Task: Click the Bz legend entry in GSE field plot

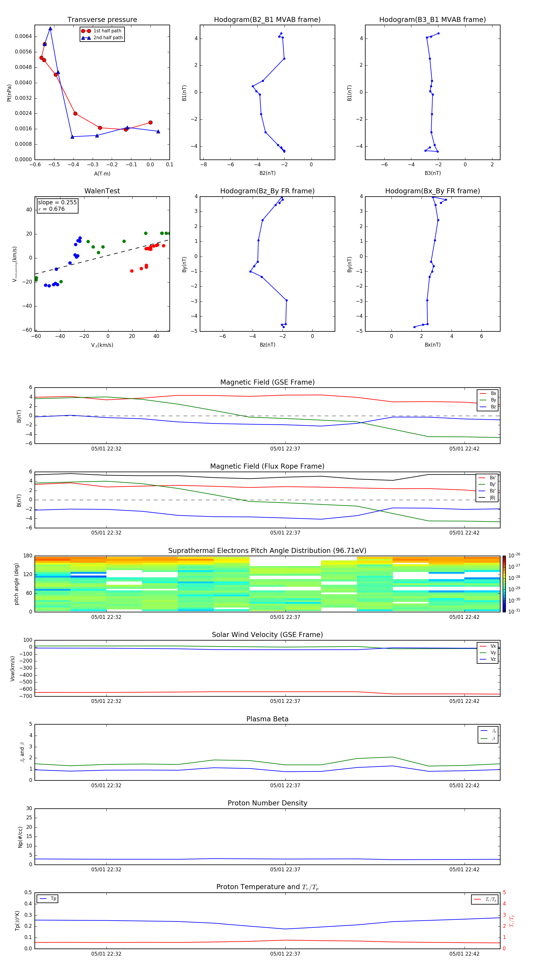Action: click(488, 407)
